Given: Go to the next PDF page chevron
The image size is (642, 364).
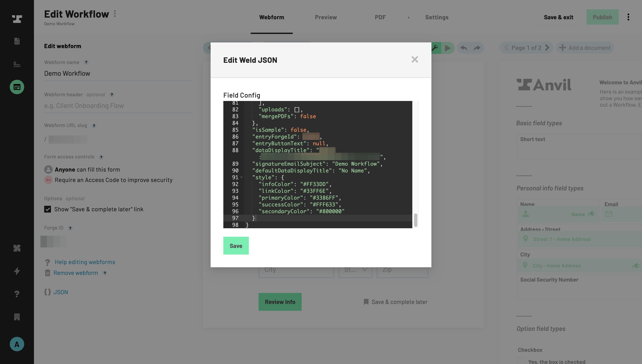Looking at the screenshot, I should click(x=547, y=48).
